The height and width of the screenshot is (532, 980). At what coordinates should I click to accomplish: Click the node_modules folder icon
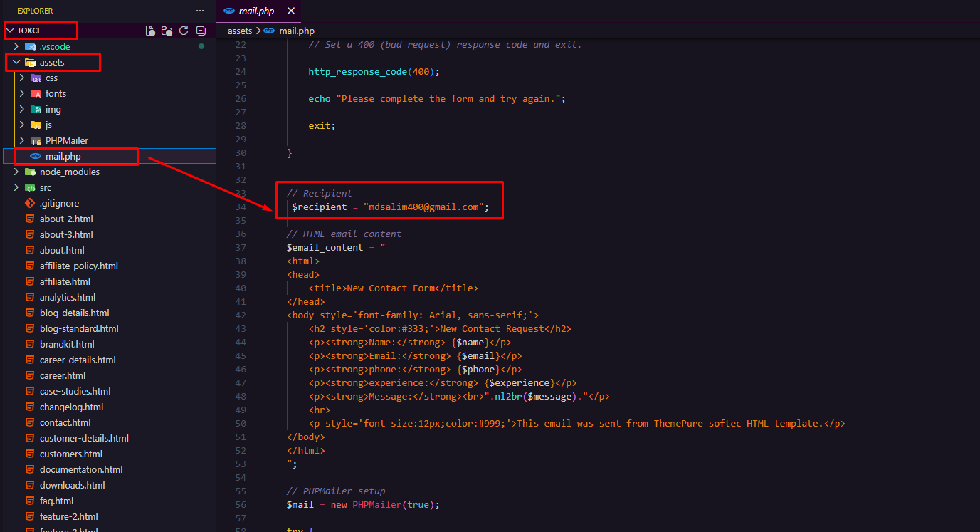(30, 172)
